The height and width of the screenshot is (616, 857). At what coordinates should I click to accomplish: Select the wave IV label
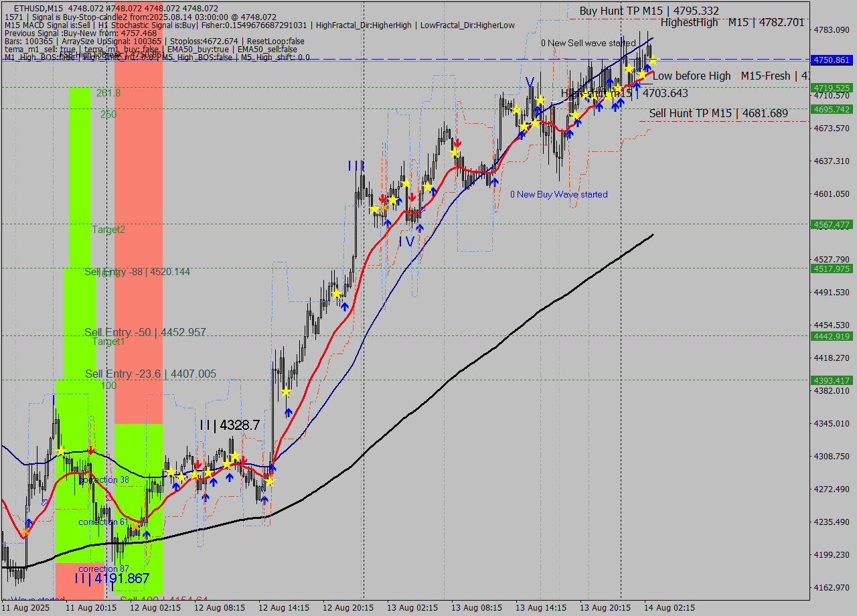(x=406, y=241)
